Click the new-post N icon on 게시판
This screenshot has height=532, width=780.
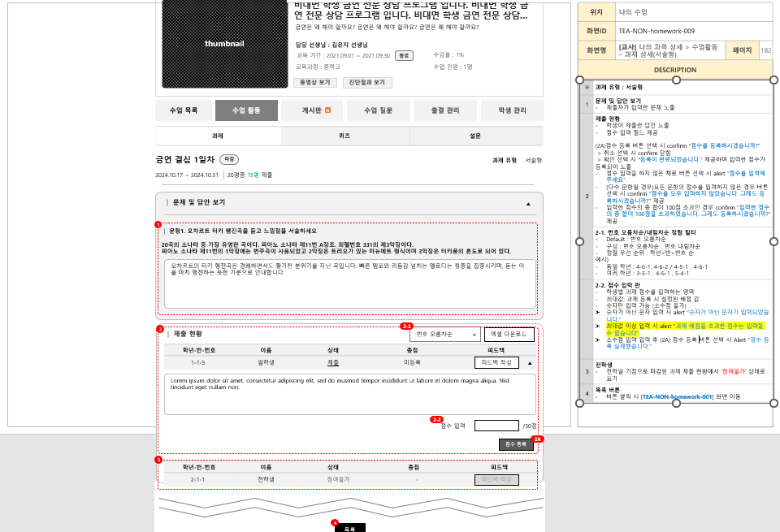click(x=327, y=110)
